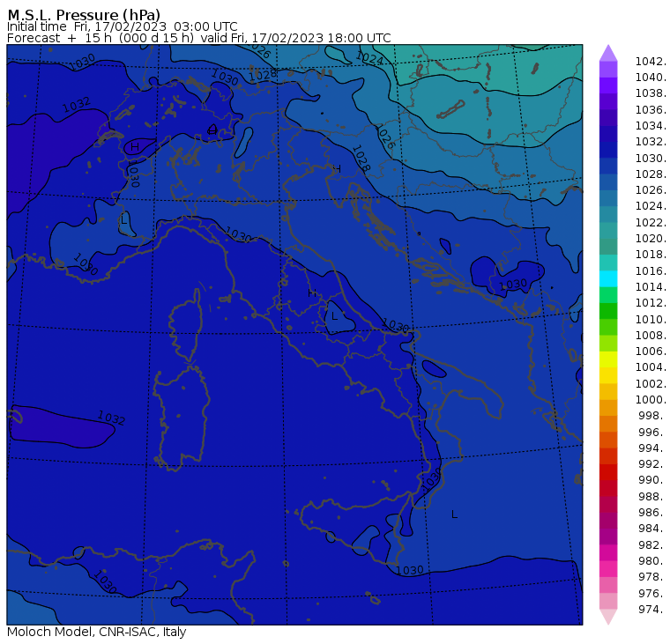Click the '1038.' legend label
Viewport: 670px width, 644px height.
pos(651,93)
